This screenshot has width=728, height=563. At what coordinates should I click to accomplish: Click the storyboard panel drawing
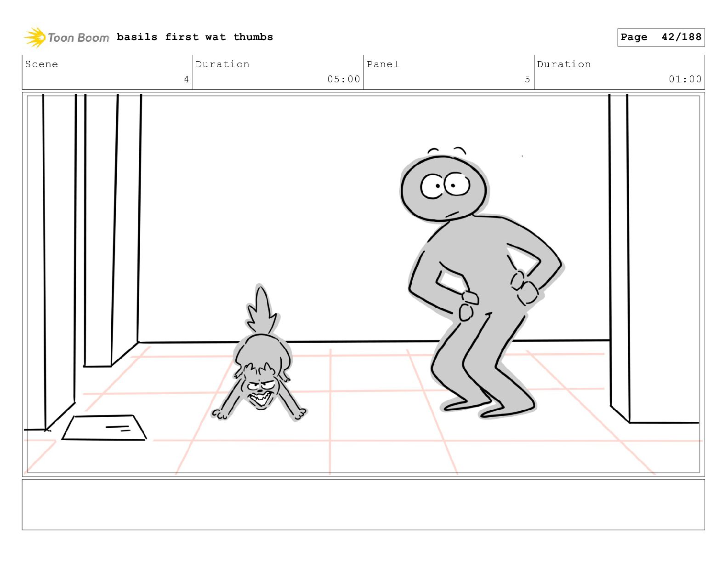363,284
